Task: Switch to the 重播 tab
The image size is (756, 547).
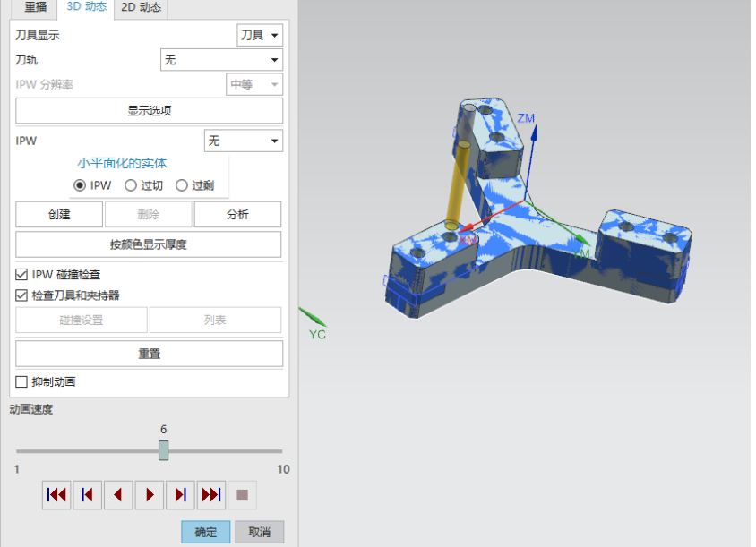Action: click(35, 7)
